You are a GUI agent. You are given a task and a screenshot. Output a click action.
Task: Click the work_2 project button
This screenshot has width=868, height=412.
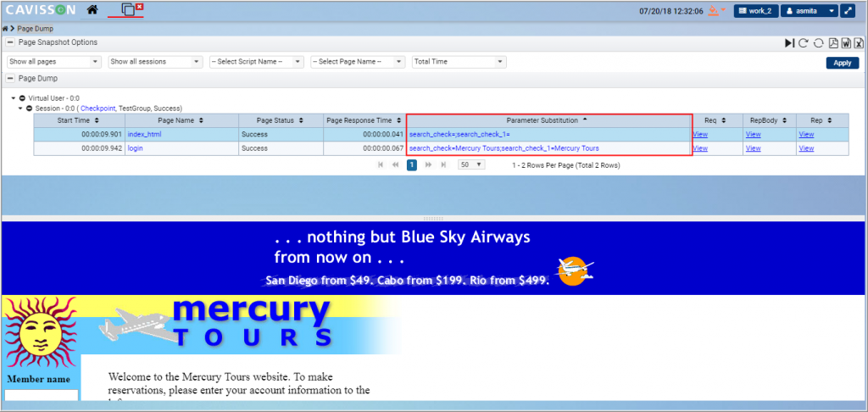click(756, 10)
